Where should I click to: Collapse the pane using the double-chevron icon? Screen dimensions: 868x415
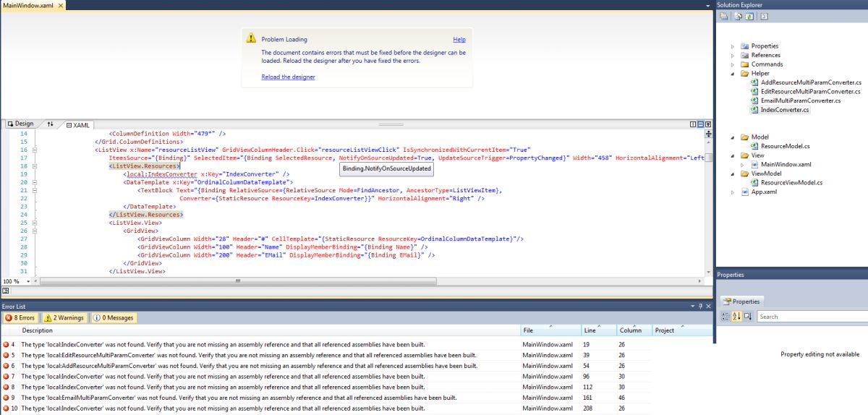(x=708, y=124)
